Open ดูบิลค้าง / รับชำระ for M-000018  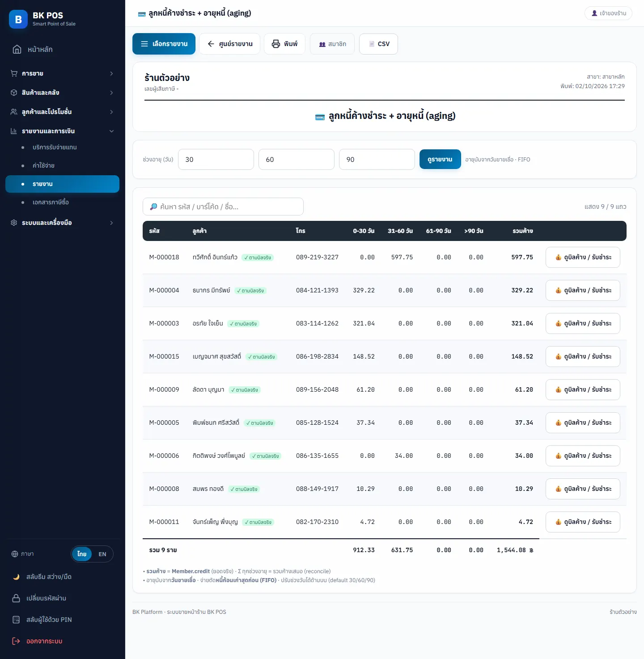[583, 257]
